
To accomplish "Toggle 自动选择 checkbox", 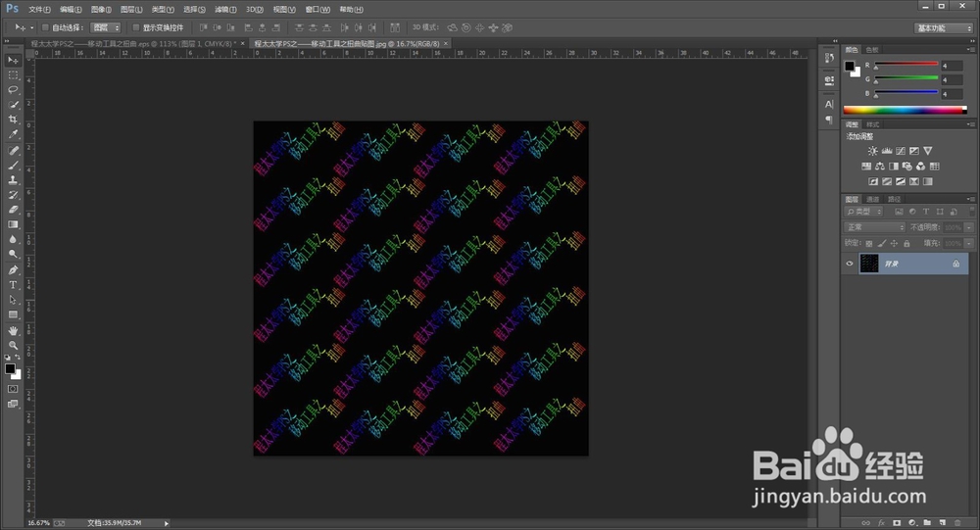I will [x=45, y=27].
